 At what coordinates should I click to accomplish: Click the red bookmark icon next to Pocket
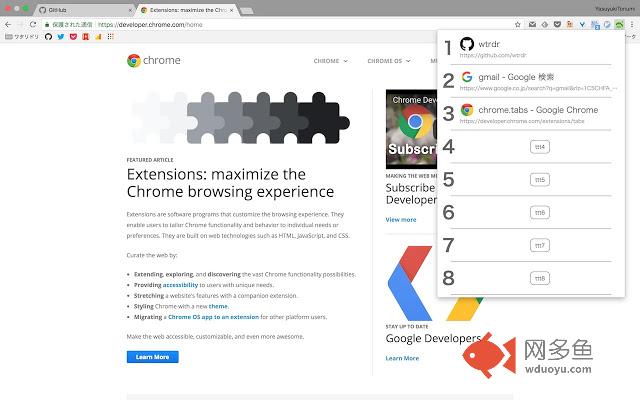pos(86,37)
